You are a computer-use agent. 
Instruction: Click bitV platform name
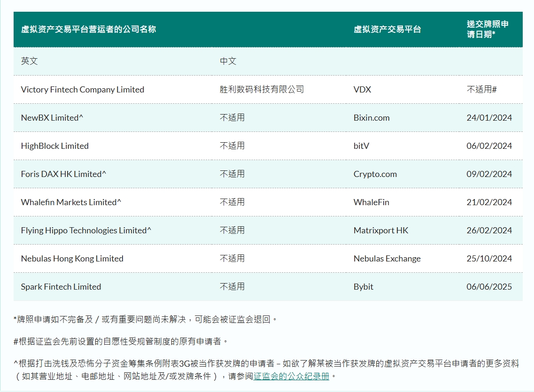pyautogui.click(x=361, y=146)
